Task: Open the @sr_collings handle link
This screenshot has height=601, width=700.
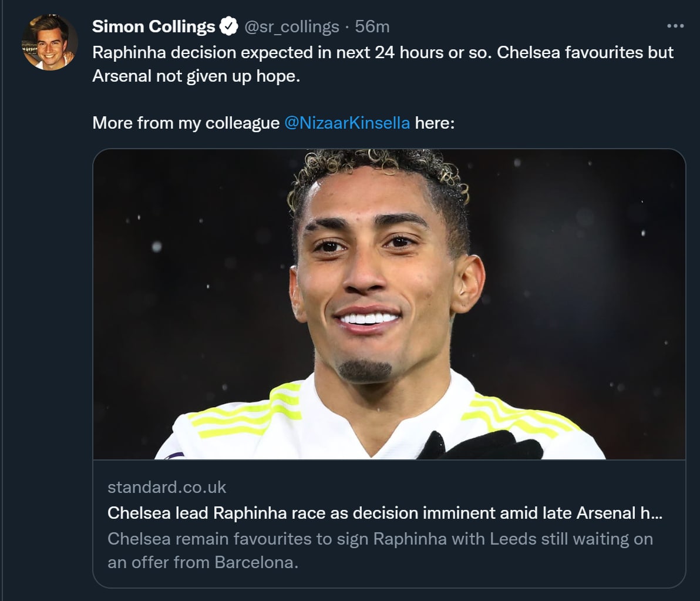Action: pos(291,26)
